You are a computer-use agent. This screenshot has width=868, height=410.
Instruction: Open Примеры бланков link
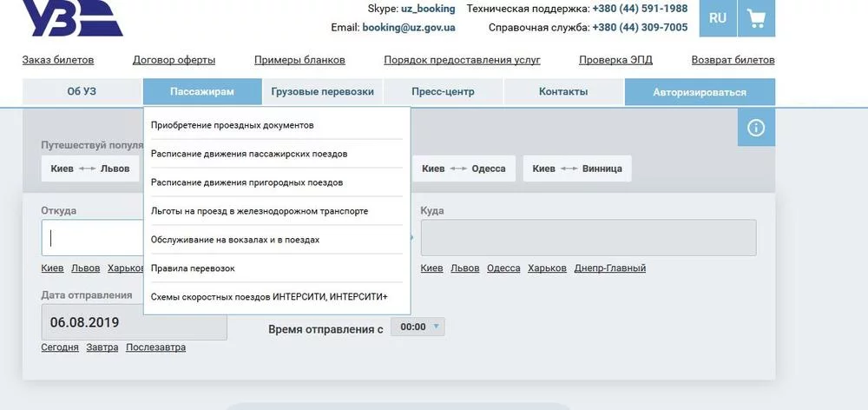click(299, 60)
